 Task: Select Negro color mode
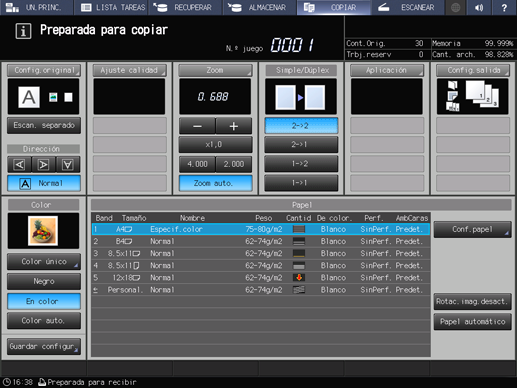[x=44, y=281]
